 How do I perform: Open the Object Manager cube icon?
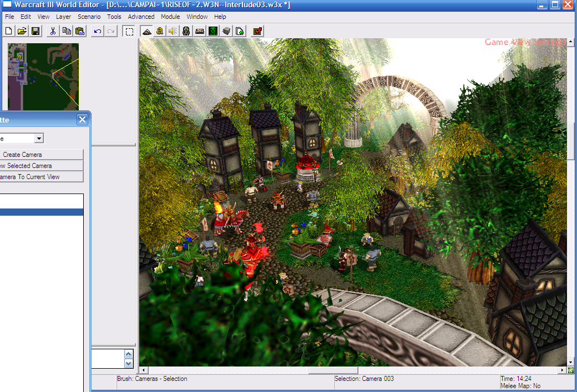pyautogui.click(x=226, y=31)
